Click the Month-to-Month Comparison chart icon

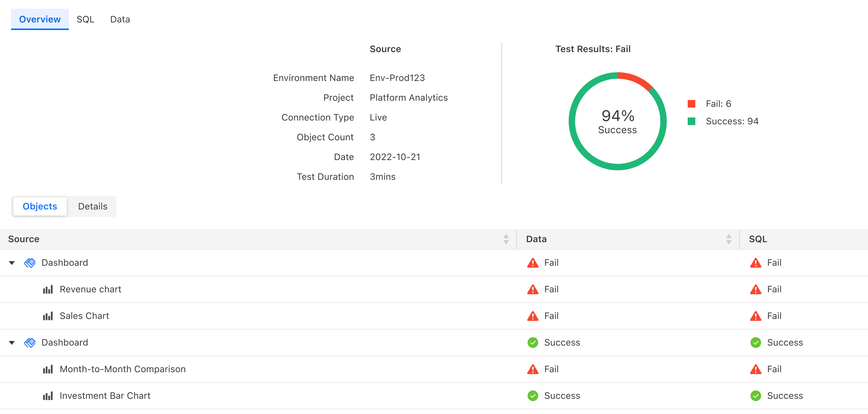click(x=48, y=370)
